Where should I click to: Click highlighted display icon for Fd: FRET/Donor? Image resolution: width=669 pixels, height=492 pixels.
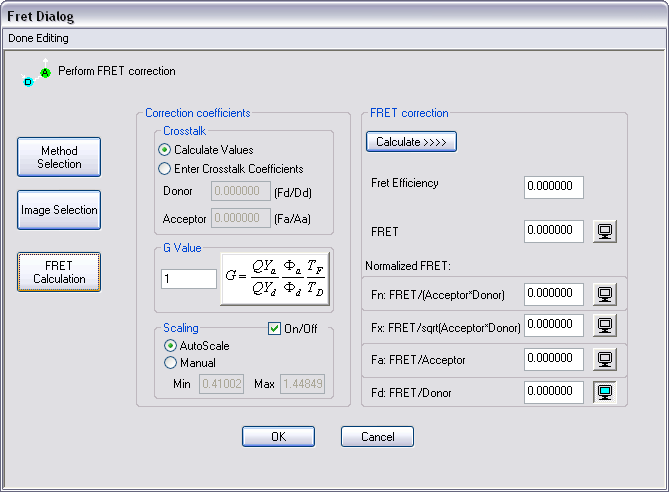pyautogui.click(x=605, y=393)
